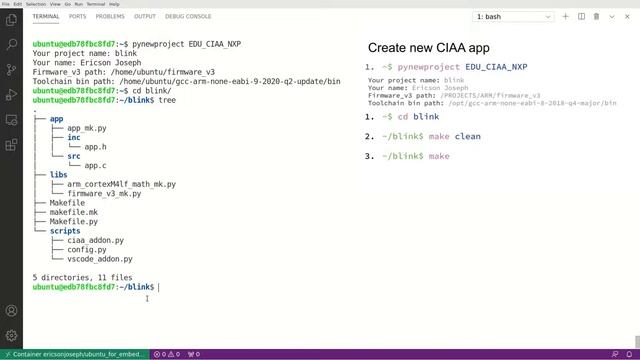Open the Search view in activity bar
Viewport: 640px width, 360px height.
pyautogui.click(x=11, y=44)
